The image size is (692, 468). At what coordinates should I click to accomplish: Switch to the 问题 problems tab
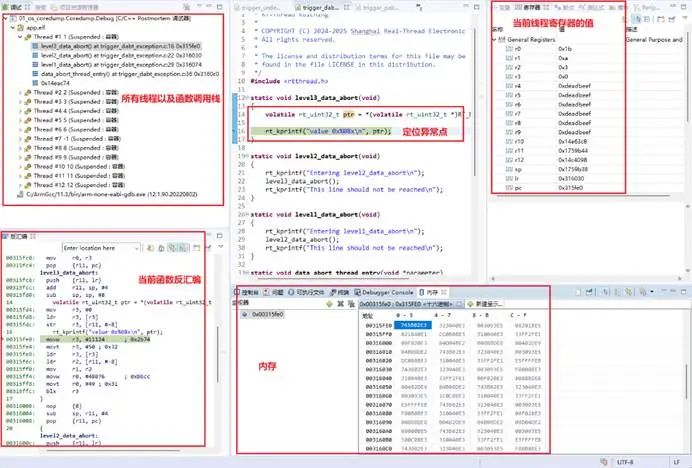(273, 292)
